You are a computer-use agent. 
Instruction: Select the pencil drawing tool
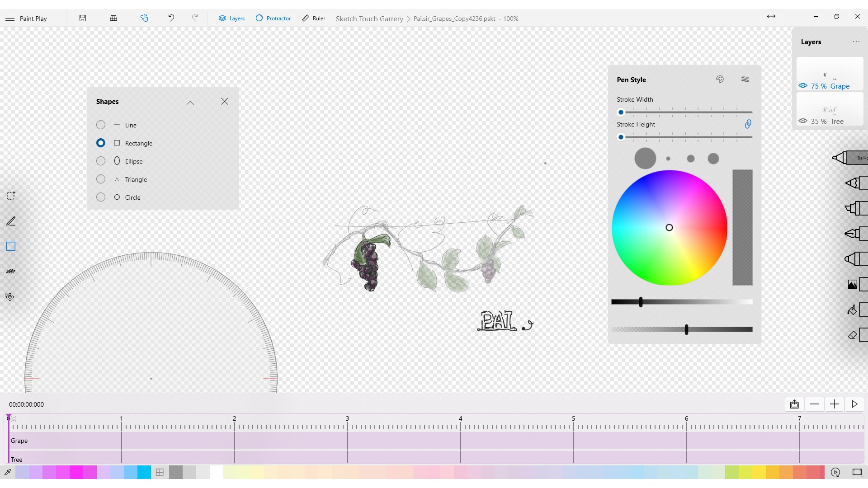coord(11,221)
